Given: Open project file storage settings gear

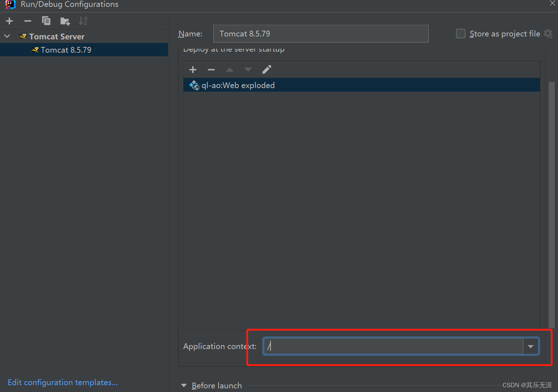Looking at the screenshot, I should [x=548, y=34].
